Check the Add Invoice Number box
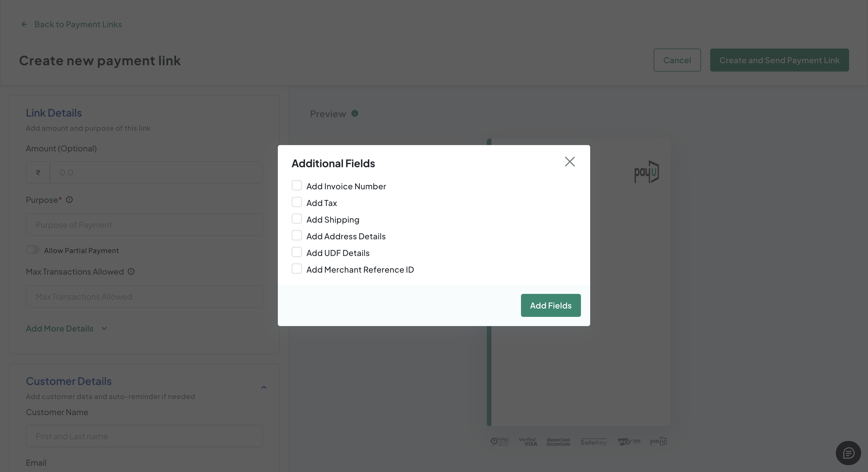The width and height of the screenshot is (868, 472). 297,185
